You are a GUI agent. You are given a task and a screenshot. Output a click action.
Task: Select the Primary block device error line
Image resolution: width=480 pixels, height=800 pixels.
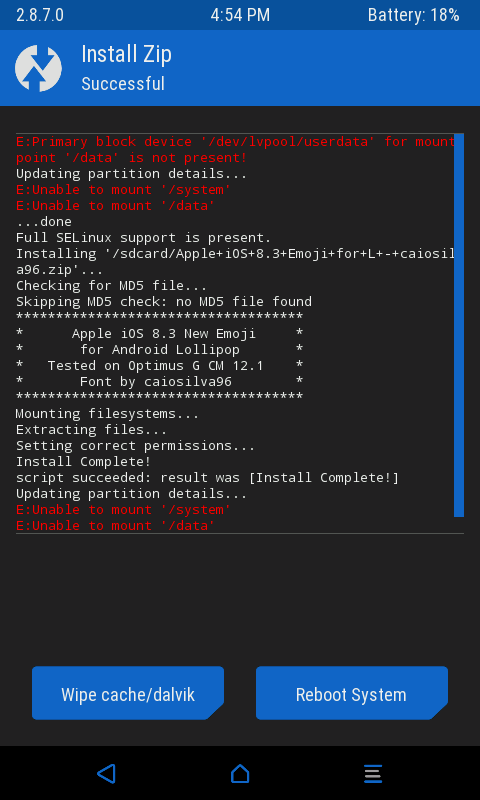[235, 149]
